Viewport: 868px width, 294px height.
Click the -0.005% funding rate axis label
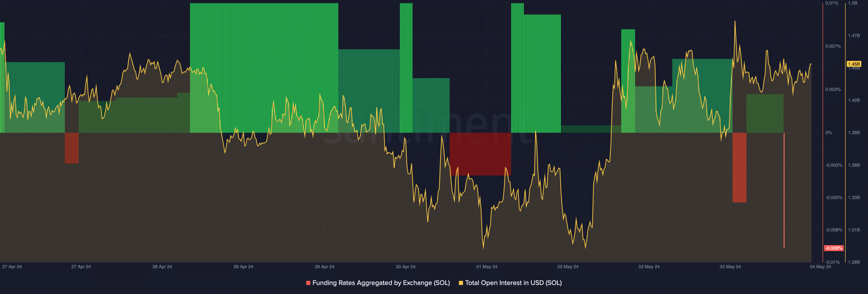(x=834, y=197)
